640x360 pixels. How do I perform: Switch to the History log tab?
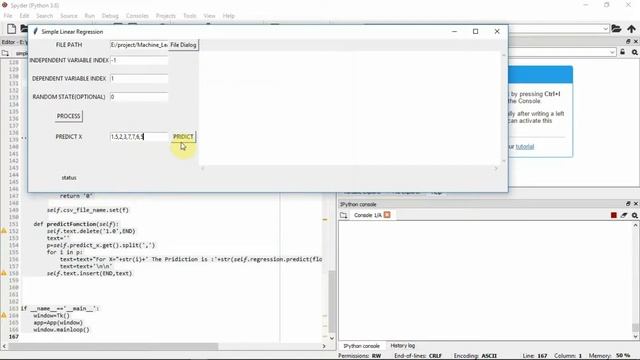(x=402, y=346)
